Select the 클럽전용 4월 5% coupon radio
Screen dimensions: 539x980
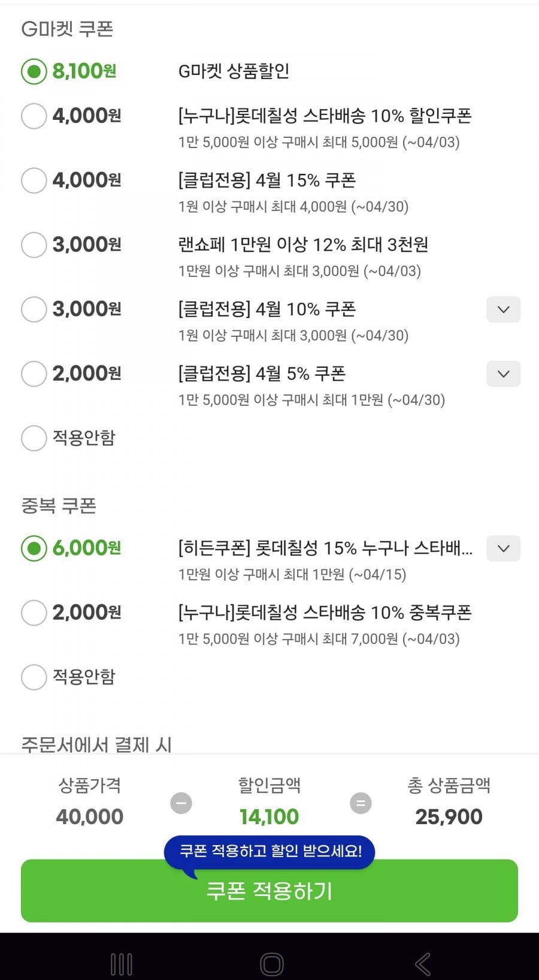(34, 374)
